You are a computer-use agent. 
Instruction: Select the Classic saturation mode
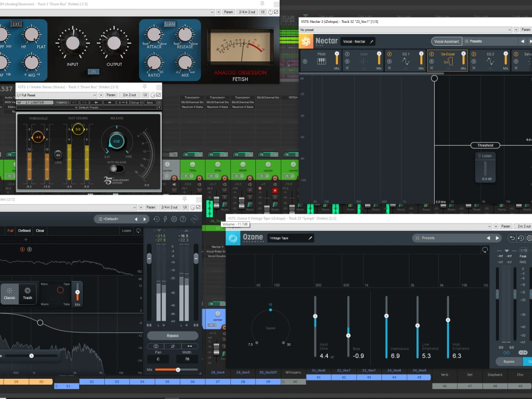[10, 294]
